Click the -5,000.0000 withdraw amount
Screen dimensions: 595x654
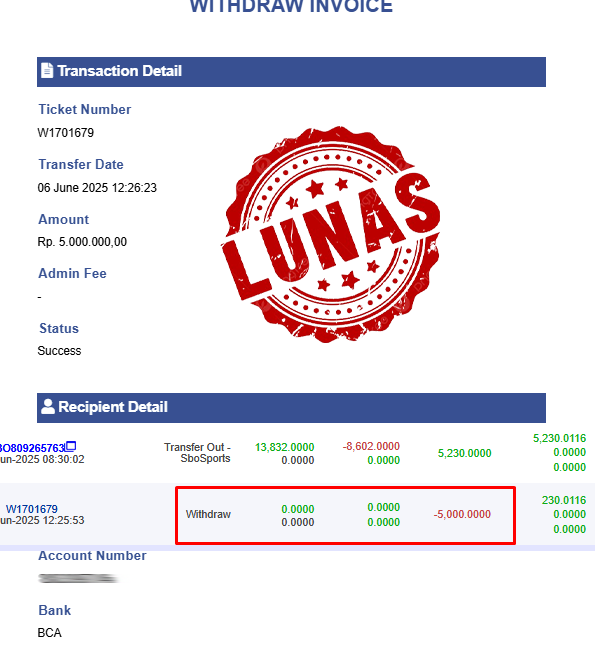coord(462,514)
